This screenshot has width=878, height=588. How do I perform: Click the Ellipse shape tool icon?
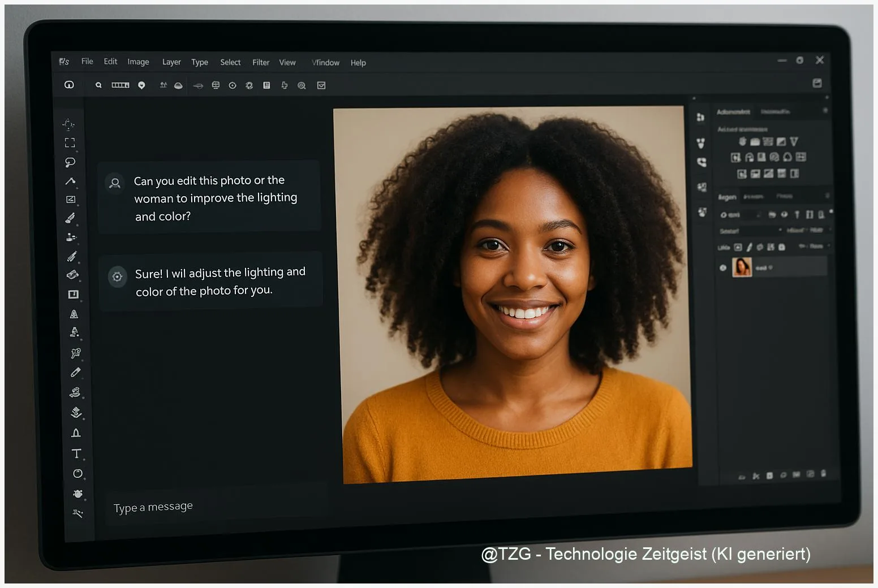(x=78, y=473)
